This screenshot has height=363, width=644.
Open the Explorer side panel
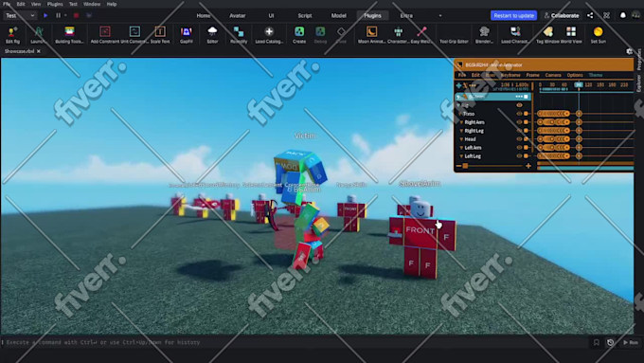(x=638, y=83)
